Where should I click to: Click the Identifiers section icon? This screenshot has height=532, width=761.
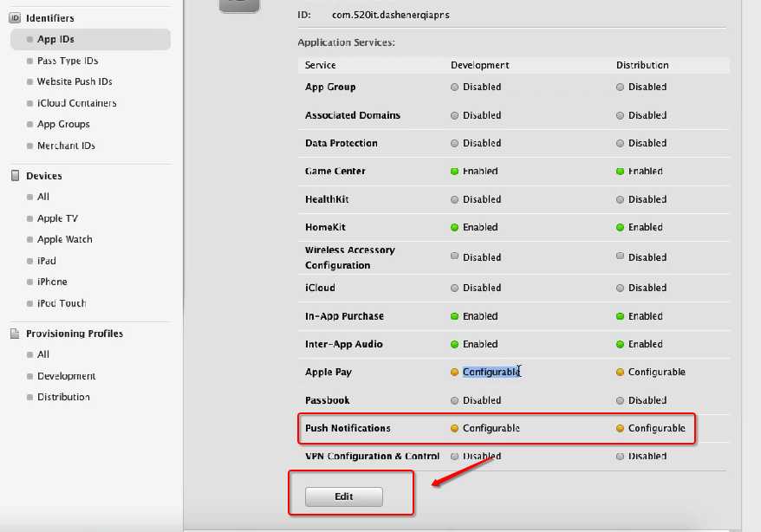[15, 17]
